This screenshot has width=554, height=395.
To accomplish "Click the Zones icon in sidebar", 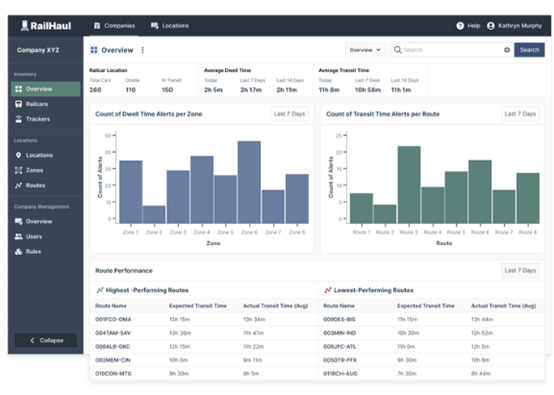I will coord(18,170).
